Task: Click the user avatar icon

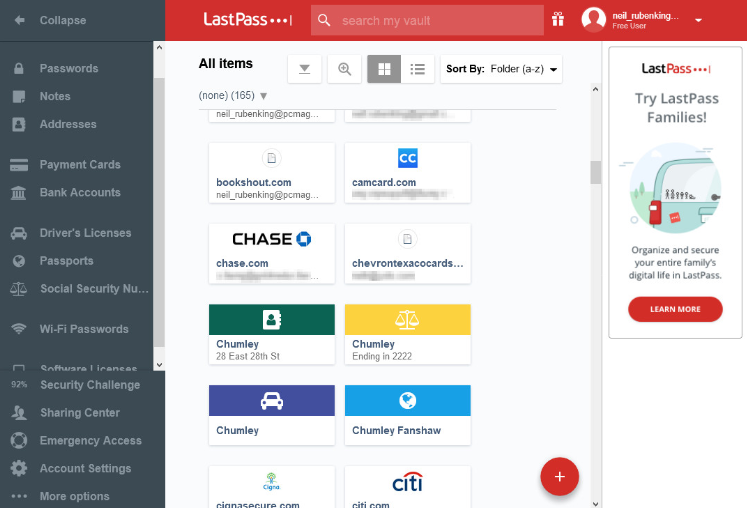Action: [594, 20]
